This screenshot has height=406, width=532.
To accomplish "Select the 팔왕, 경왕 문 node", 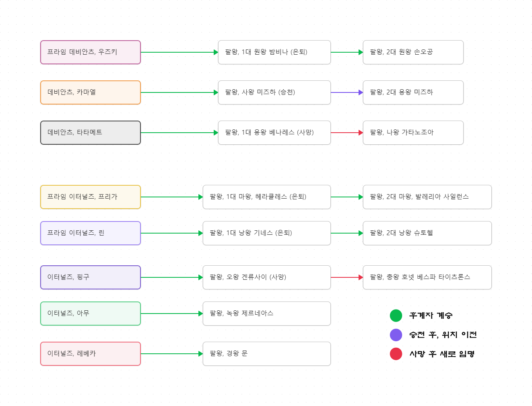I will point(266,354).
